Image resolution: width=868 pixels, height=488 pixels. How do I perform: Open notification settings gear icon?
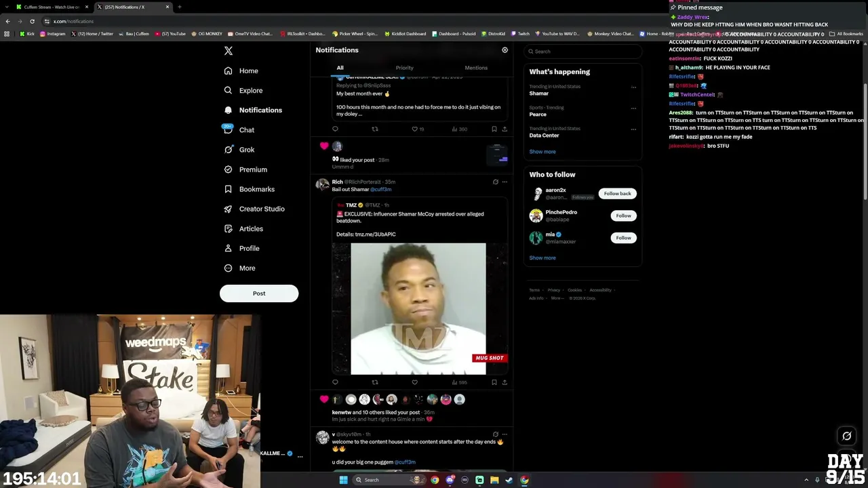(505, 50)
